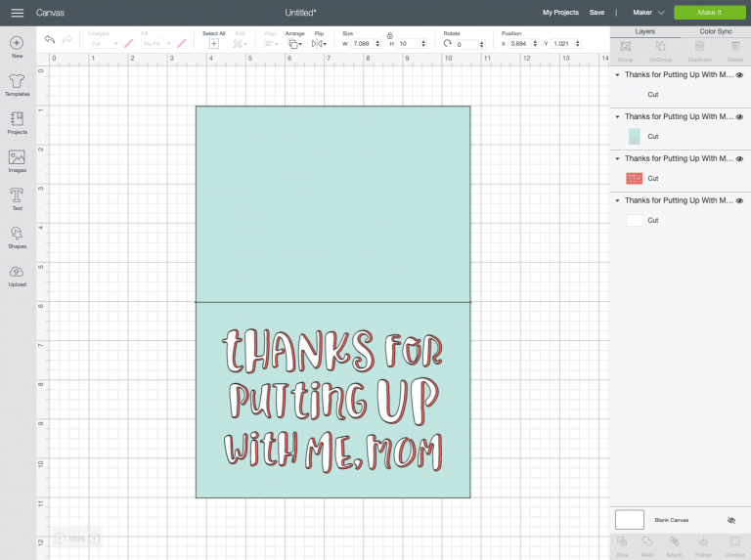Click the Untitled* project title

click(x=300, y=13)
